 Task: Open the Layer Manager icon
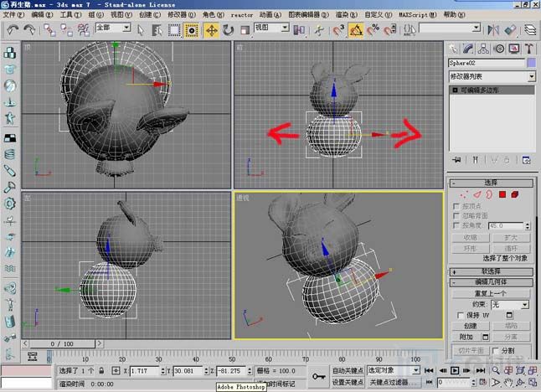coord(530,30)
